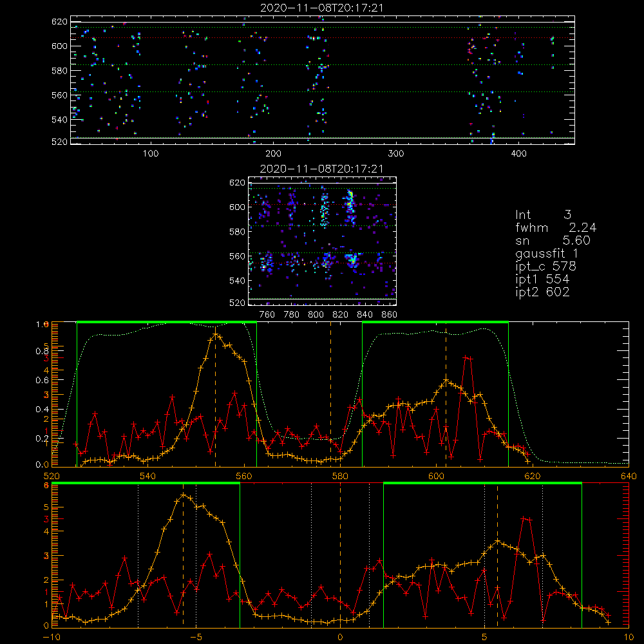
Task: Click the 840 tick label on the small image
Action: coord(365,315)
